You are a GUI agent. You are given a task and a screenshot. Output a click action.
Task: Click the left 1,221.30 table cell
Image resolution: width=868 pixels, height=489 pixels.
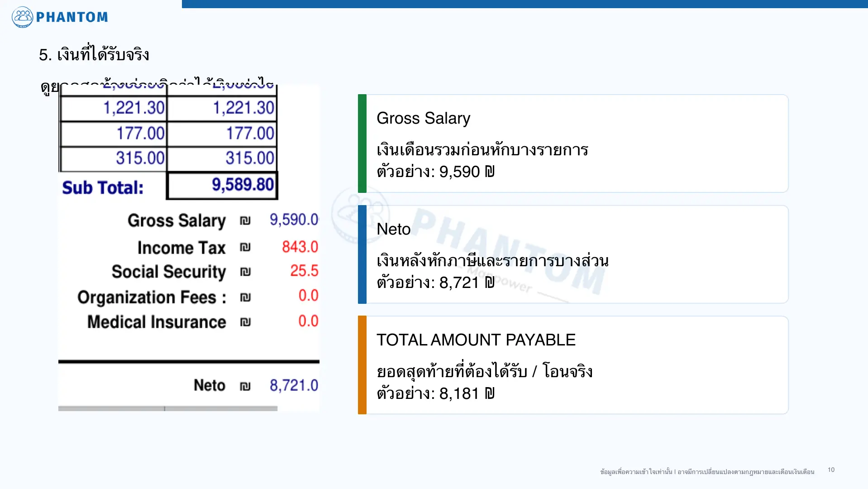[x=114, y=108]
